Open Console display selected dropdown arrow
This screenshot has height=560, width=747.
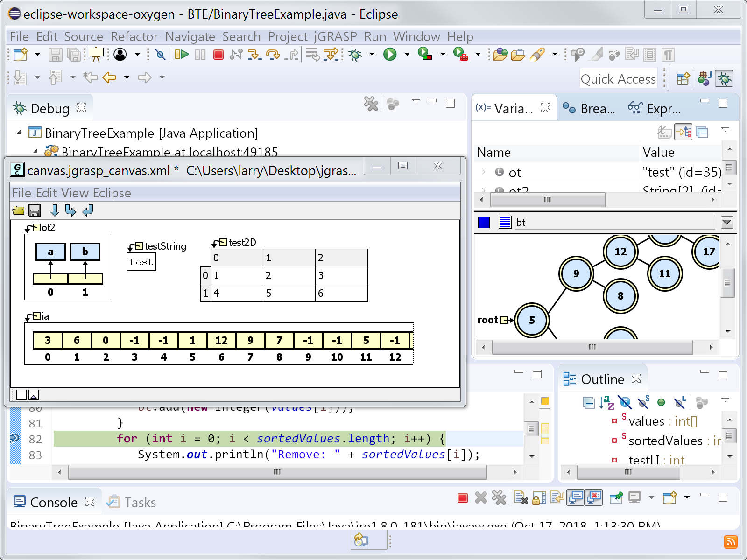(651, 498)
